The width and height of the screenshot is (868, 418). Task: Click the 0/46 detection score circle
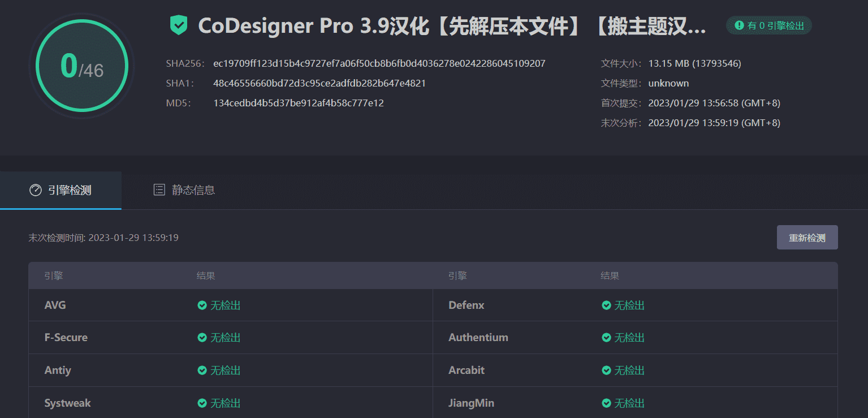[x=82, y=67]
